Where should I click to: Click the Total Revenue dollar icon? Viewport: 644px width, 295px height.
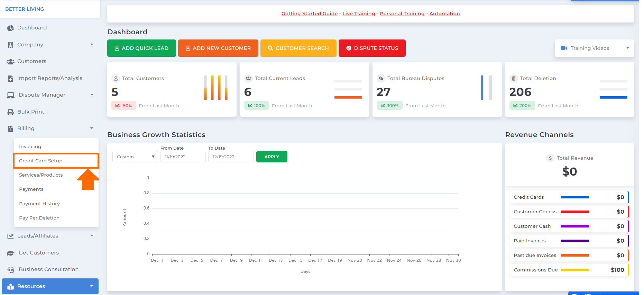[550, 158]
